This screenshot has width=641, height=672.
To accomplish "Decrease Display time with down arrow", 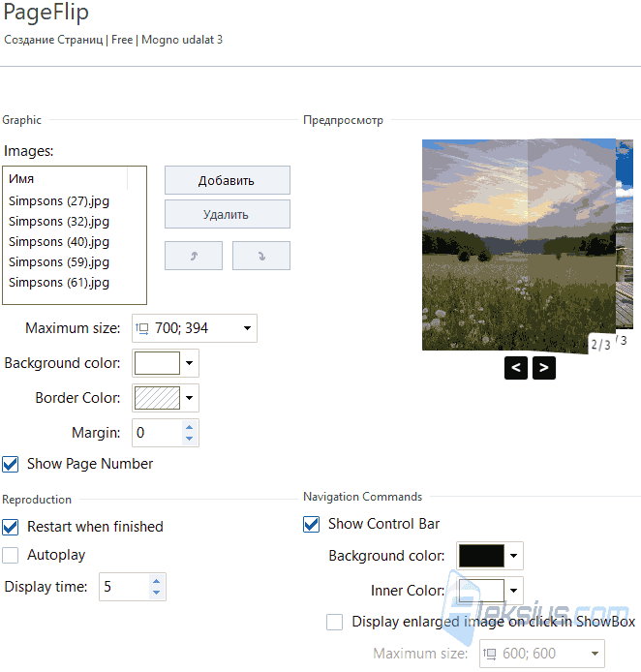I will (157, 593).
